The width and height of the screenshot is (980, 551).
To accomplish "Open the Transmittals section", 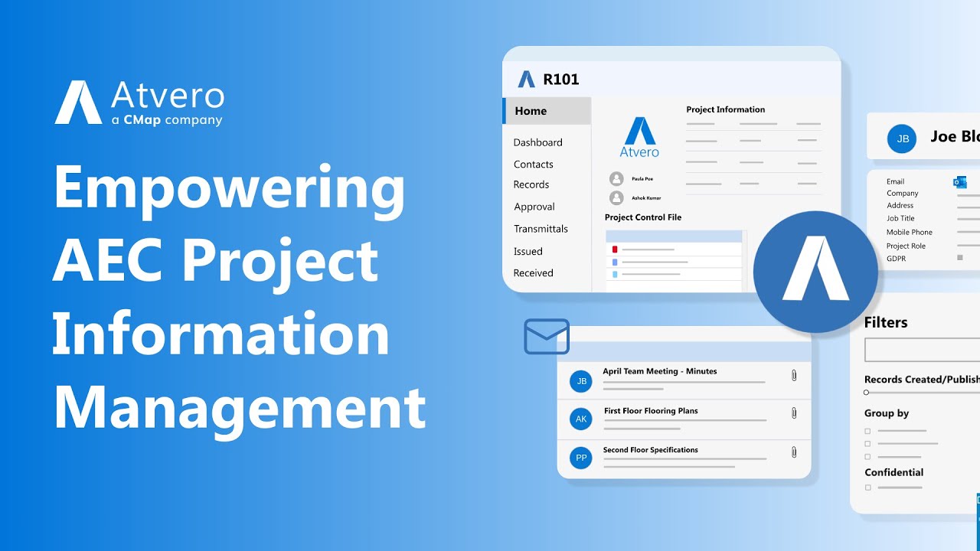I will coord(541,229).
